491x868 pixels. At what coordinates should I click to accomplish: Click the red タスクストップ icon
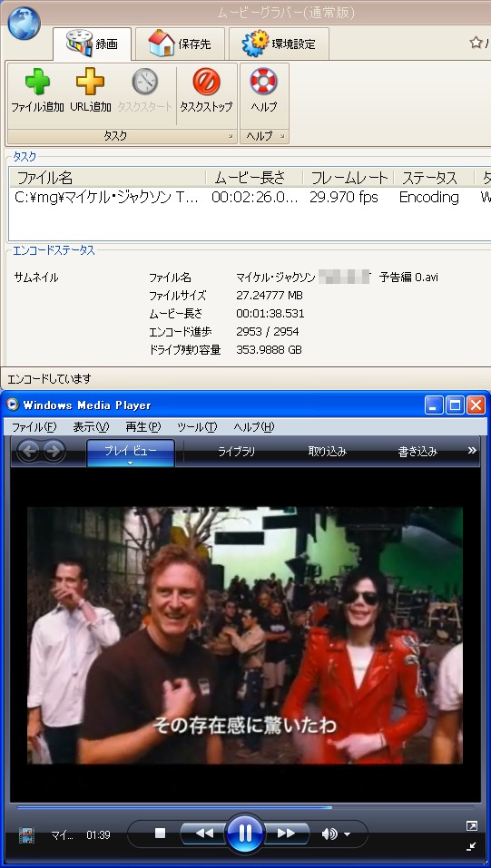206,82
